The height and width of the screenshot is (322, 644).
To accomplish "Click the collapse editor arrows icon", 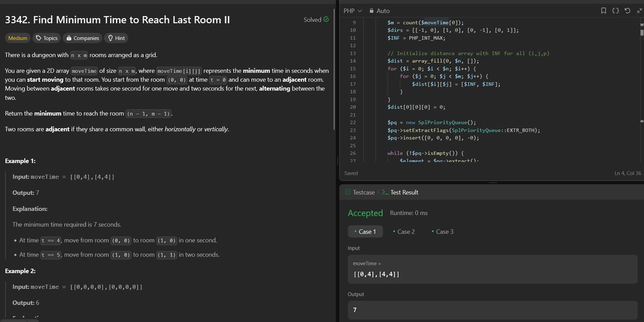I will 639,11.
